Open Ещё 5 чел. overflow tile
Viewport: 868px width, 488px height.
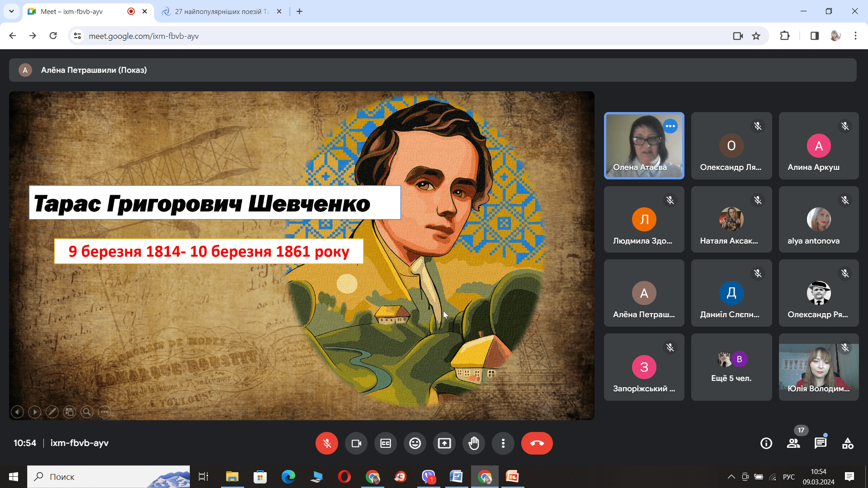(731, 367)
